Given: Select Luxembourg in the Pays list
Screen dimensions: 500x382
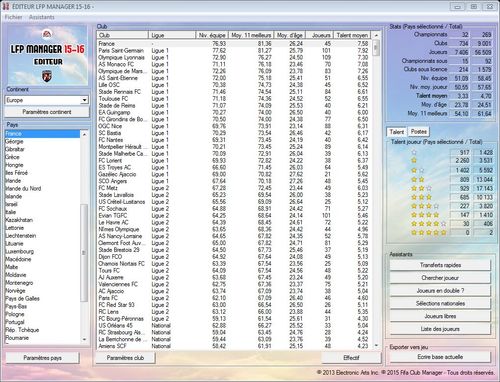Looking at the screenshot, I should click(42, 251).
